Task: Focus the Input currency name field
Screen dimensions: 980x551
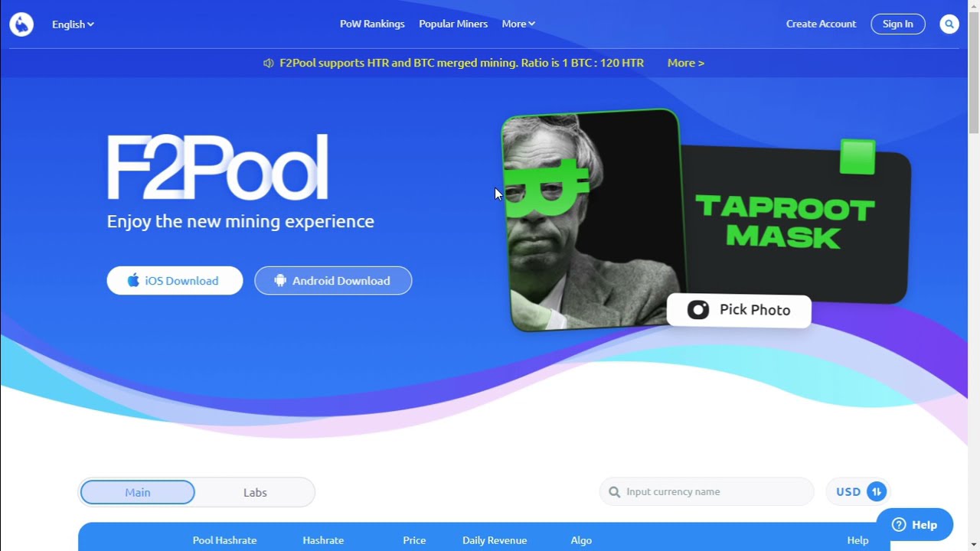Action: click(707, 492)
